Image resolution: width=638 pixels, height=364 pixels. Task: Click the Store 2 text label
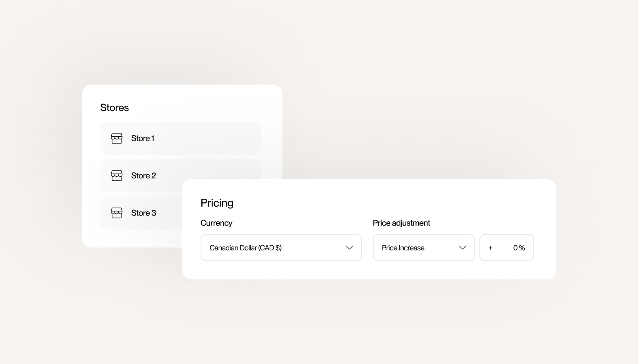pos(144,176)
